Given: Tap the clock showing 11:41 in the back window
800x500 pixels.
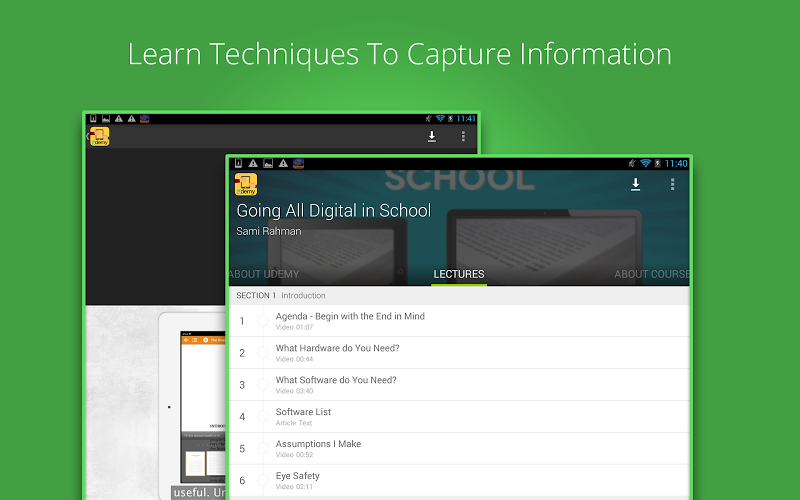Looking at the screenshot, I should pyautogui.click(x=466, y=119).
